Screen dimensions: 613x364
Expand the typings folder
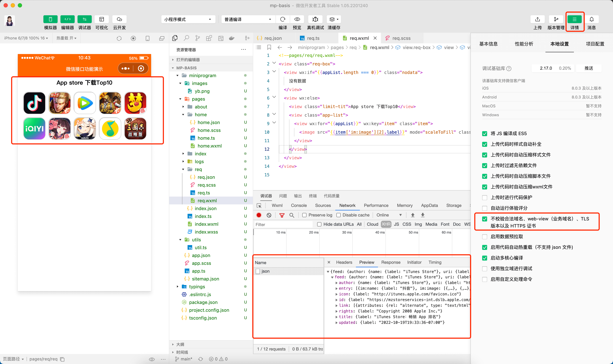[178, 287]
